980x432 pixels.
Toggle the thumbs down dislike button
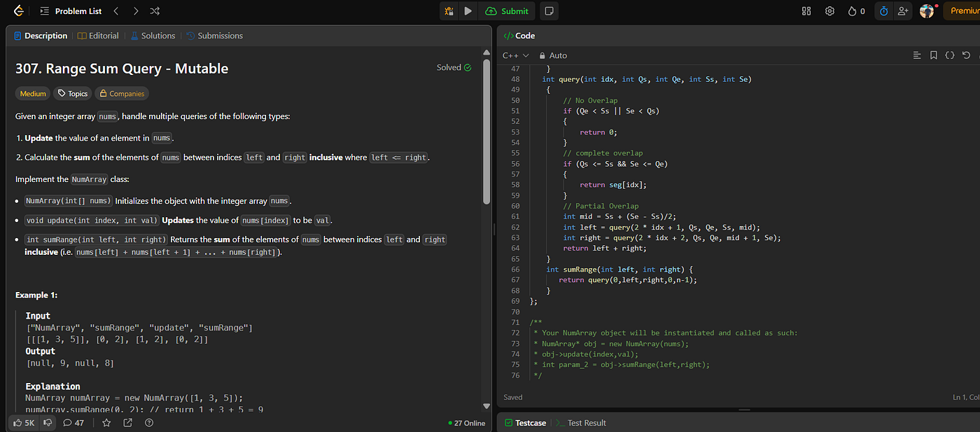tap(48, 423)
